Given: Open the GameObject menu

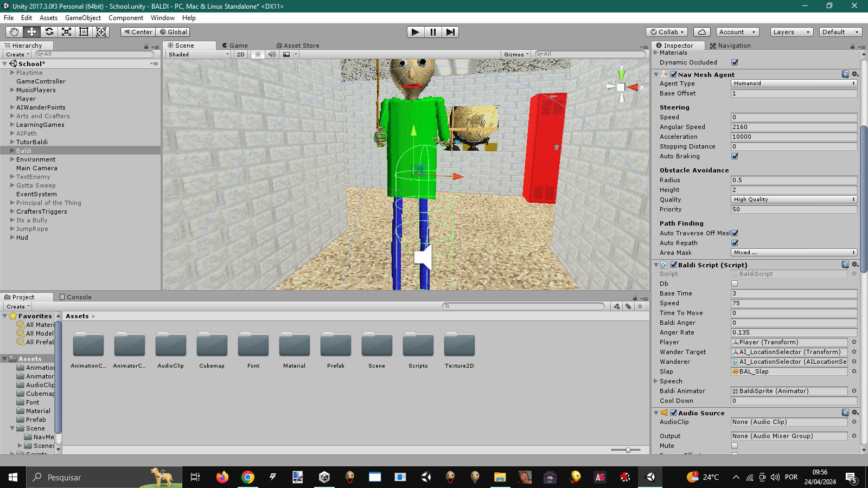Looking at the screenshot, I should point(82,18).
